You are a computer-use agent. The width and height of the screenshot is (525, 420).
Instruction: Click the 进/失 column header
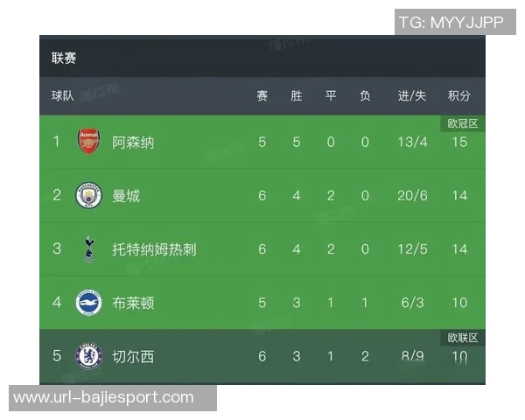tap(410, 95)
